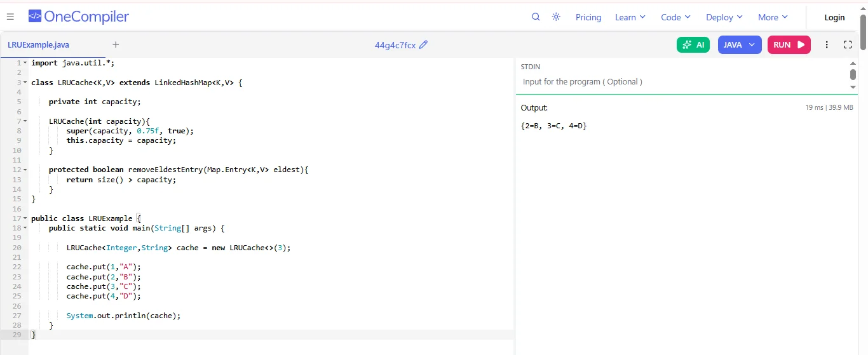Select the LRUExample.java file tab
This screenshot has width=868, height=355.
point(39,44)
